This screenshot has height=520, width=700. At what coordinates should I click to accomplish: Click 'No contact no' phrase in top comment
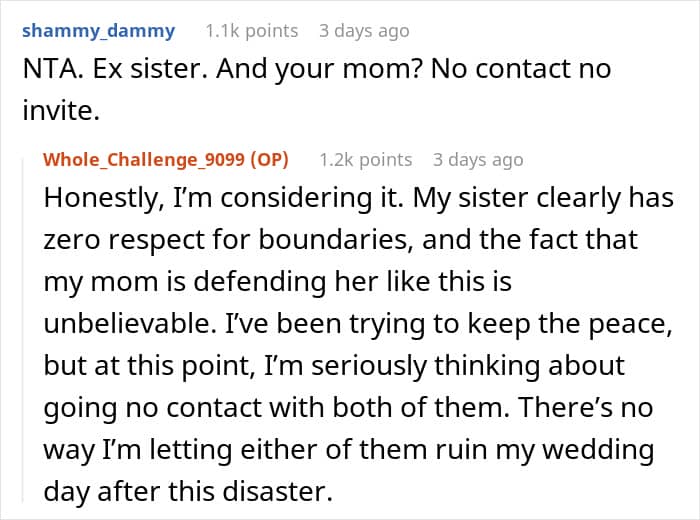[521, 69]
